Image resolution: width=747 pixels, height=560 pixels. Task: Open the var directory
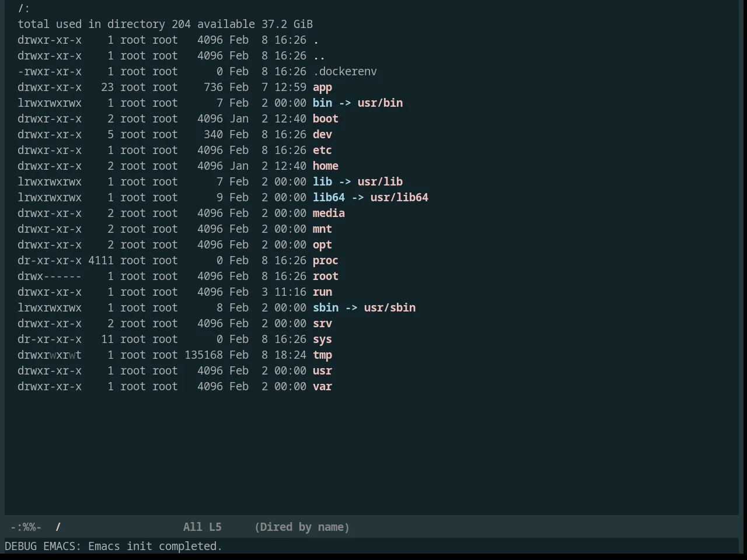coord(322,387)
